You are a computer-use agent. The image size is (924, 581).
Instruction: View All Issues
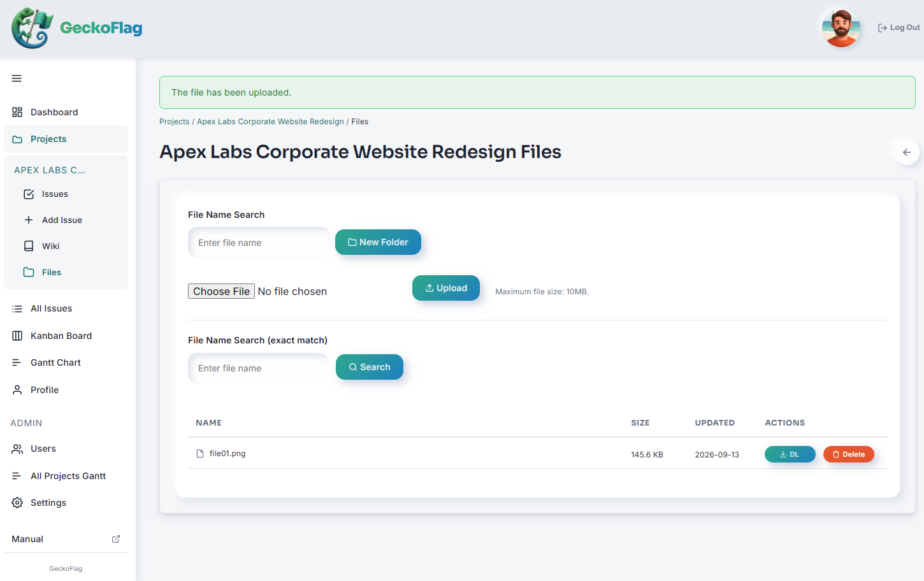66,308
